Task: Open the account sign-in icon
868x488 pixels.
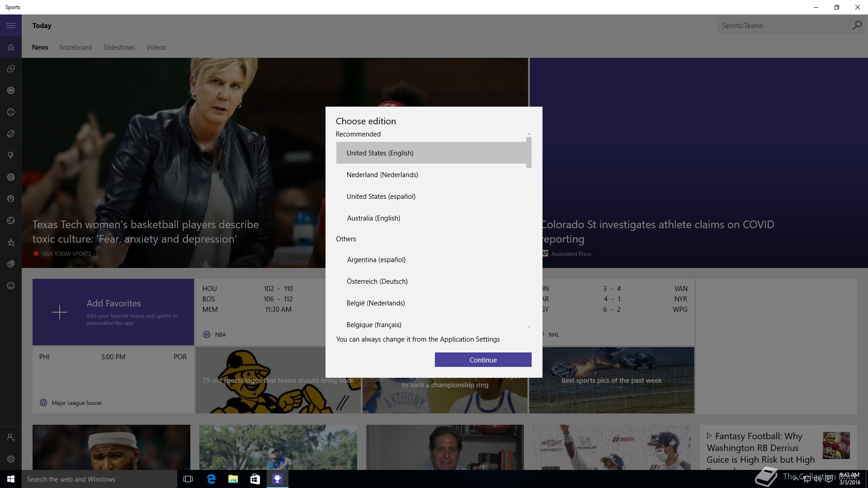Action: [11, 437]
